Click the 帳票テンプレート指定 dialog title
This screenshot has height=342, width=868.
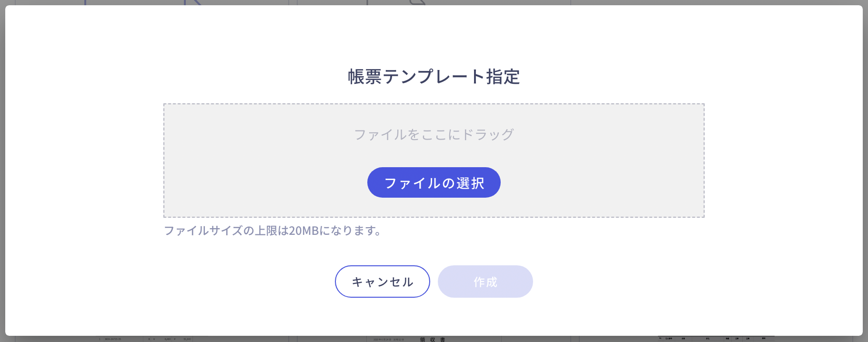click(x=434, y=76)
